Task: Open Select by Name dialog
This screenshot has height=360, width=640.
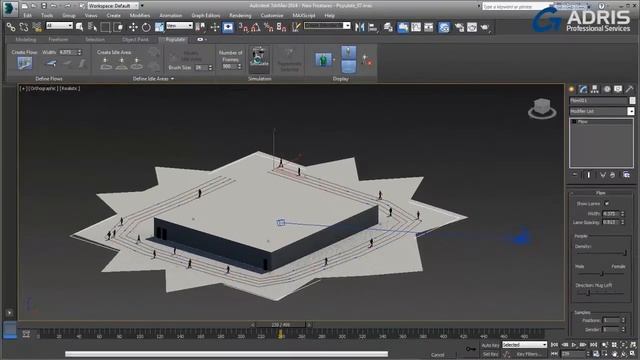Action: (x=92, y=27)
